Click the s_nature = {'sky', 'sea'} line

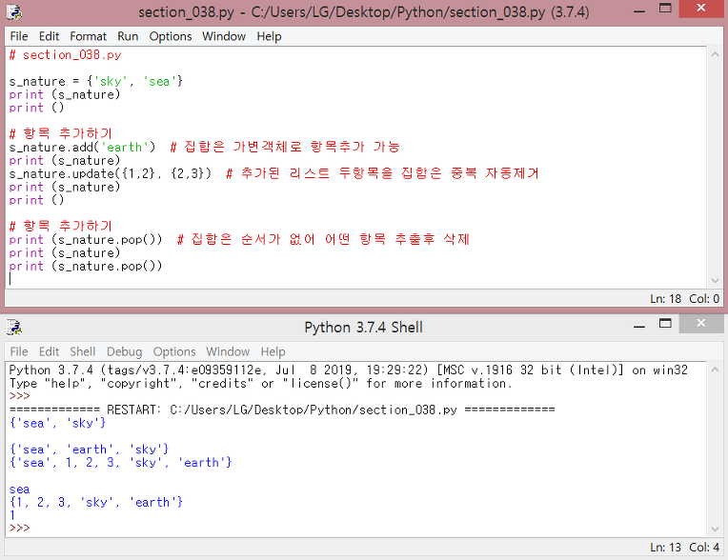(96, 81)
